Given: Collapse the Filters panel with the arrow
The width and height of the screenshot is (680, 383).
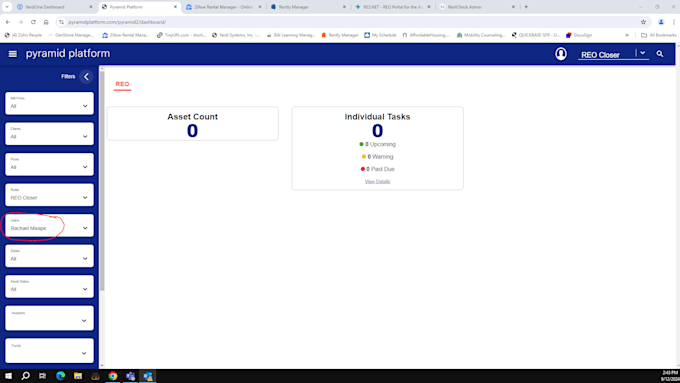Looking at the screenshot, I should 86,77.
